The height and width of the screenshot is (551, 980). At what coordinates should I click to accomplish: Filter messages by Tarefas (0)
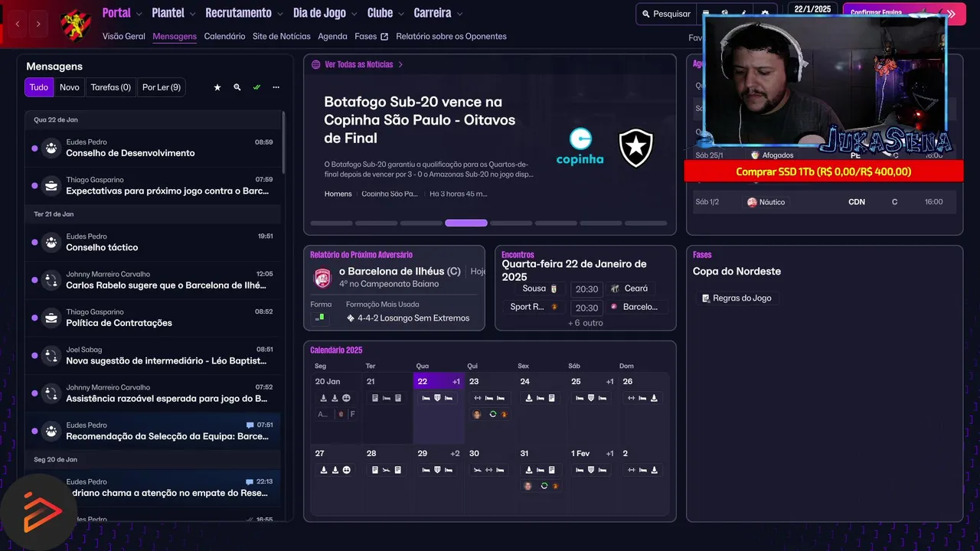point(111,87)
